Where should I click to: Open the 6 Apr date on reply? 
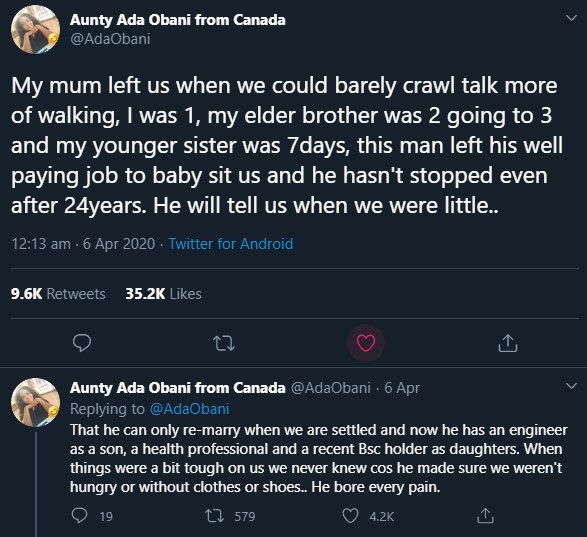click(402, 388)
